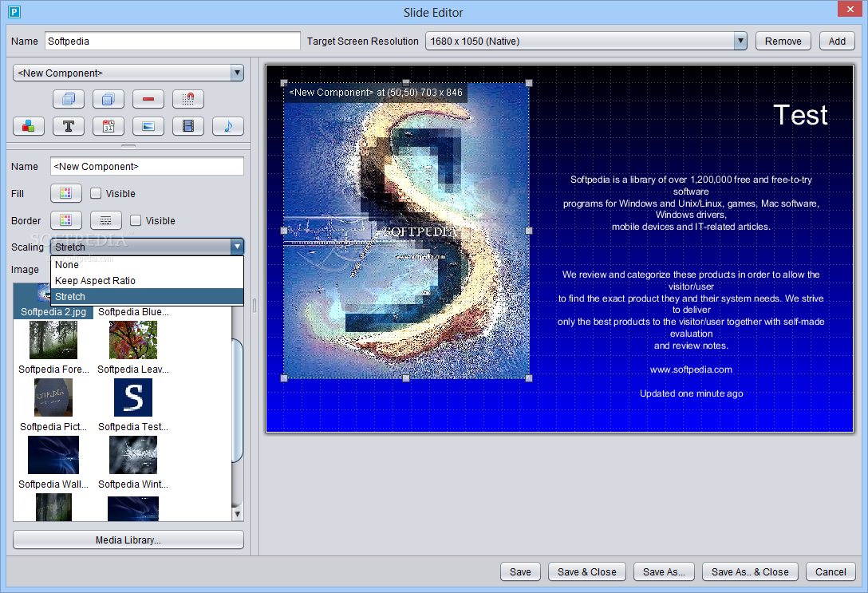Click Save & Close
This screenshot has width=868, height=593.
click(587, 572)
